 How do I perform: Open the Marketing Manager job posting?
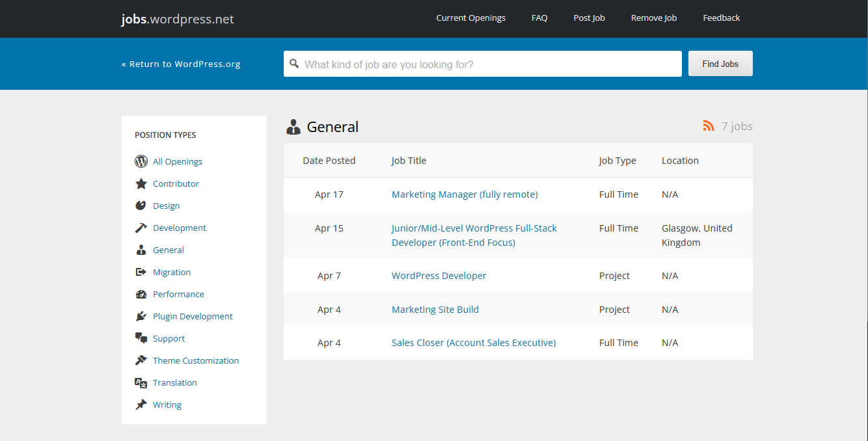(x=464, y=194)
